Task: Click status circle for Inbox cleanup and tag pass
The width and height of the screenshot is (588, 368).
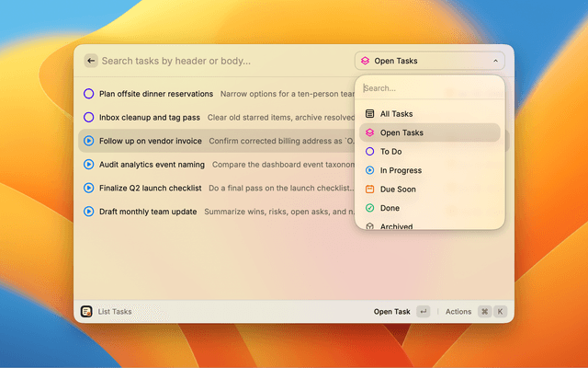Action: point(88,117)
